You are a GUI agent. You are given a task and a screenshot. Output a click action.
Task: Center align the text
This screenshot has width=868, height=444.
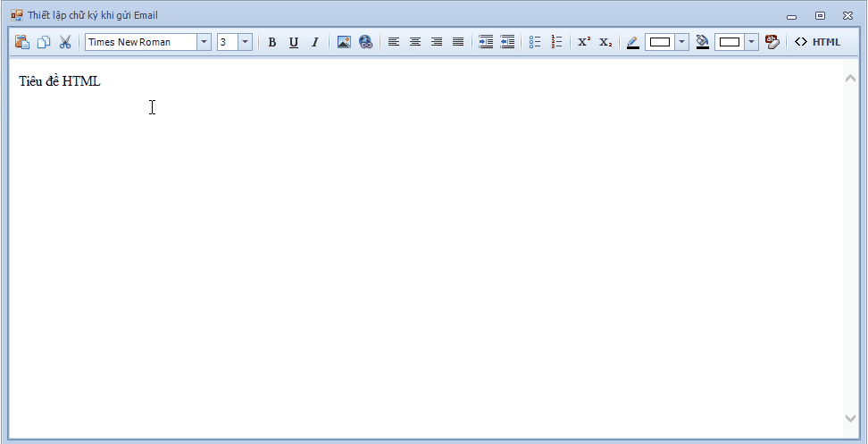415,42
